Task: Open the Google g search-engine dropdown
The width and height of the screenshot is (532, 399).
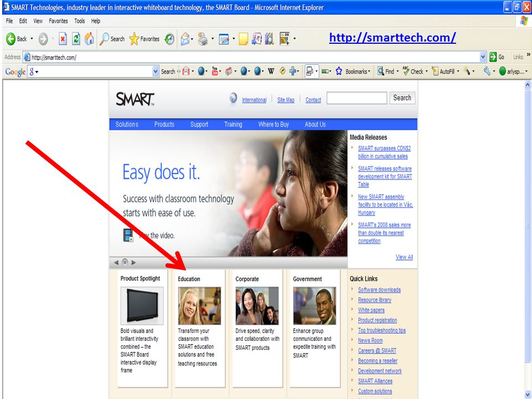Action: pos(37,72)
